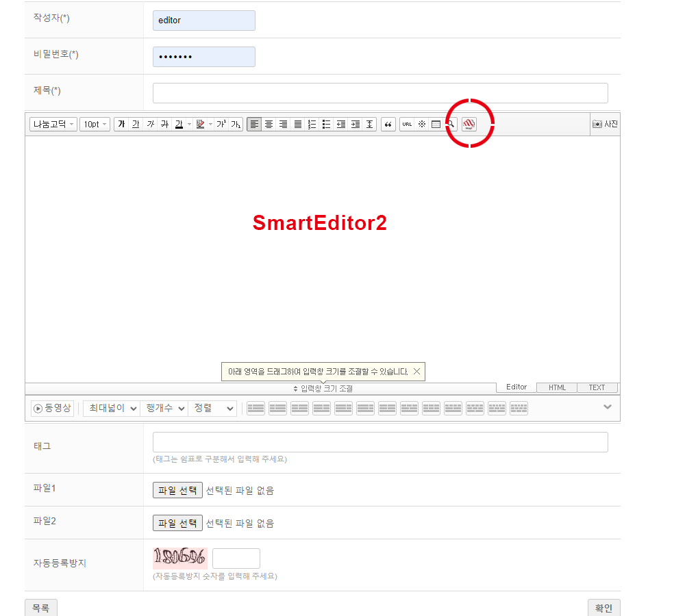The height and width of the screenshot is (616, 685).
Task: Switch to the TEXT editing tab
Action: coord(597,387)
